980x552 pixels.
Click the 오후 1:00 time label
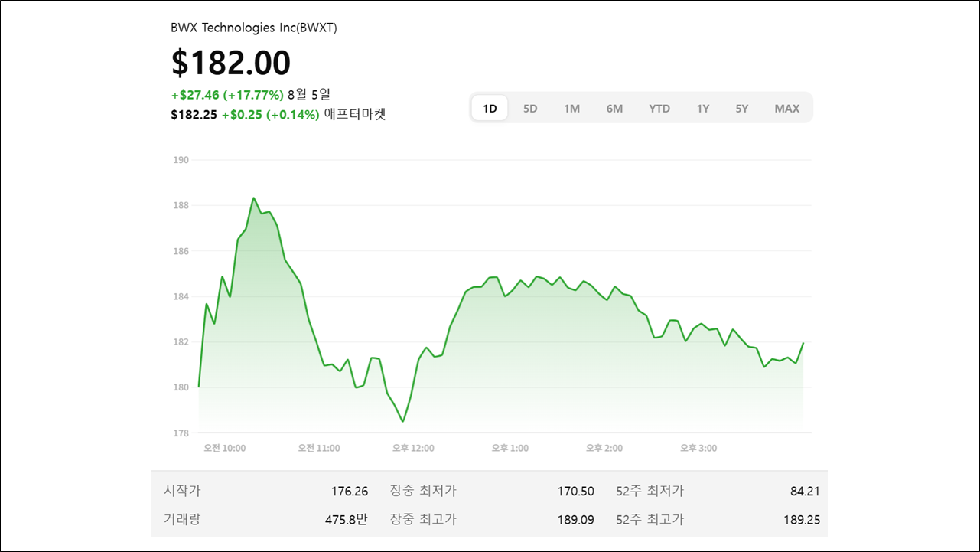[x=510, y=448]
